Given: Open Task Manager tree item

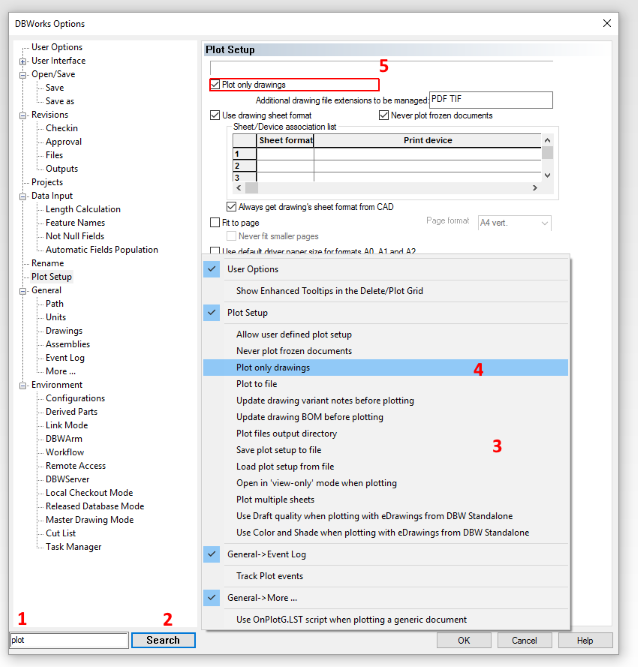Looking at the screenshot, I should click(73, 547).
